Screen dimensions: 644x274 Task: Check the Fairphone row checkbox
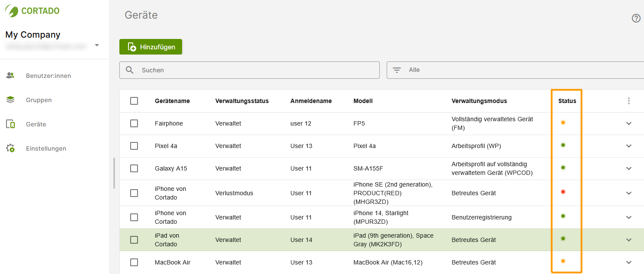134,123
